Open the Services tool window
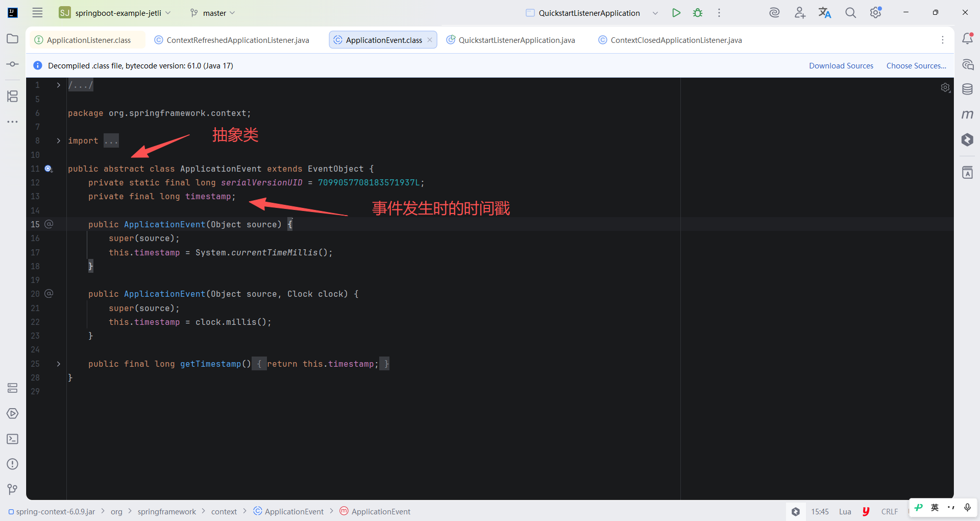The image size is (980, 521). [13, 388]
